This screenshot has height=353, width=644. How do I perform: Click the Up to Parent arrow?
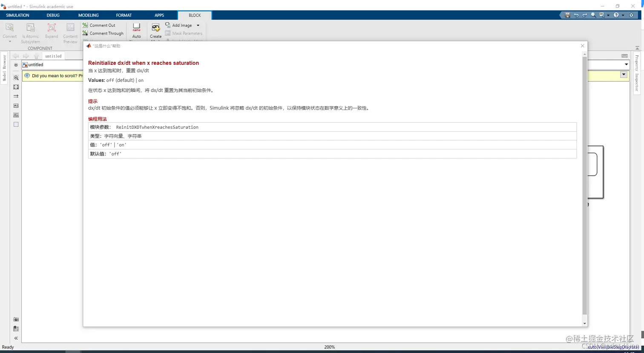click(36, 56)
